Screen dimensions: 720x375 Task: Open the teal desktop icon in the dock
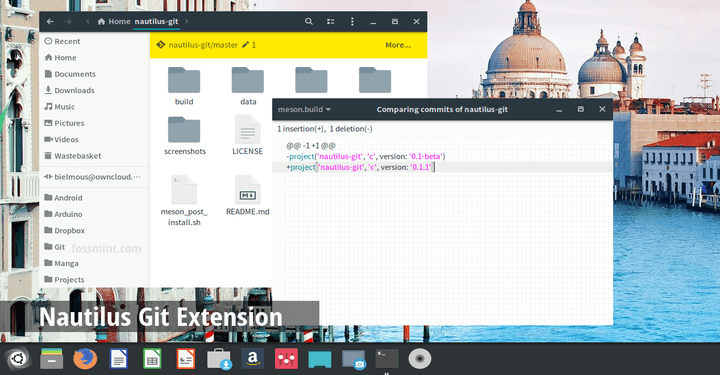(320, 359)
